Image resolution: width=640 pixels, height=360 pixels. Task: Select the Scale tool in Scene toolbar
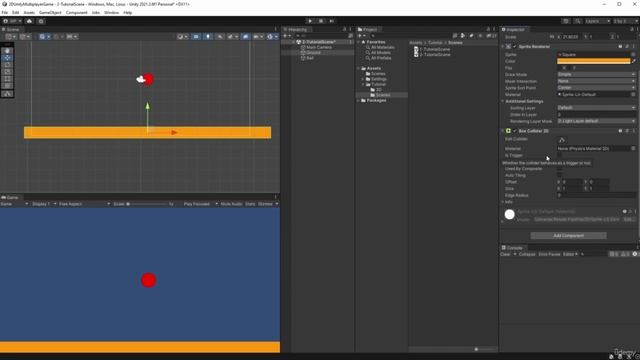pos(7,72)
